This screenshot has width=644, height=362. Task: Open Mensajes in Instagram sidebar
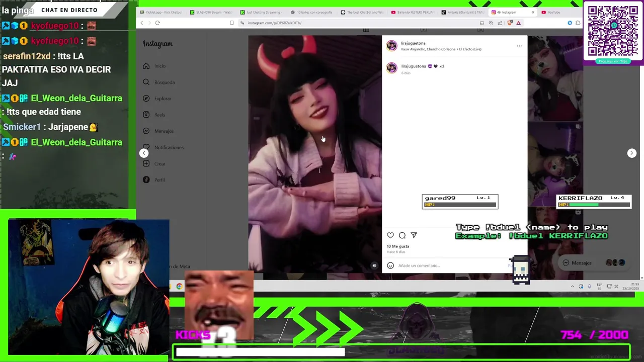click(158, 131)
